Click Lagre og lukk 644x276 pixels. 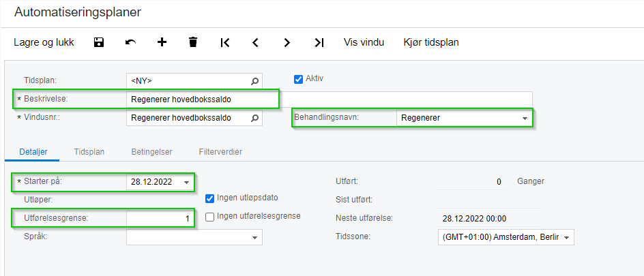(x=44, y=42)
